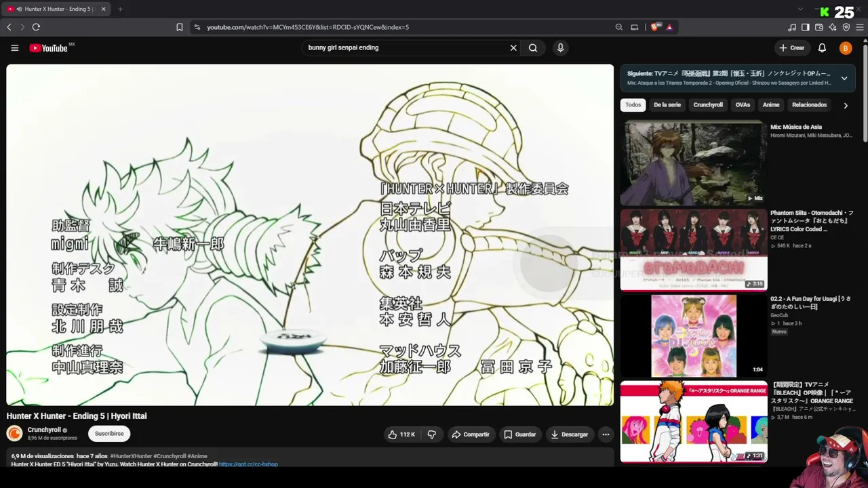This screenshot has width=868, height=488.
Task: Select the OVAs filter chip
Action: coord(743,105)
